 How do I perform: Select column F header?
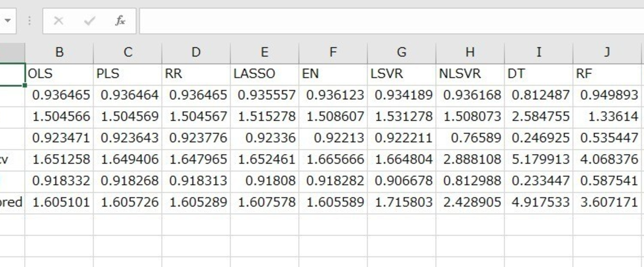coord(333,52)
